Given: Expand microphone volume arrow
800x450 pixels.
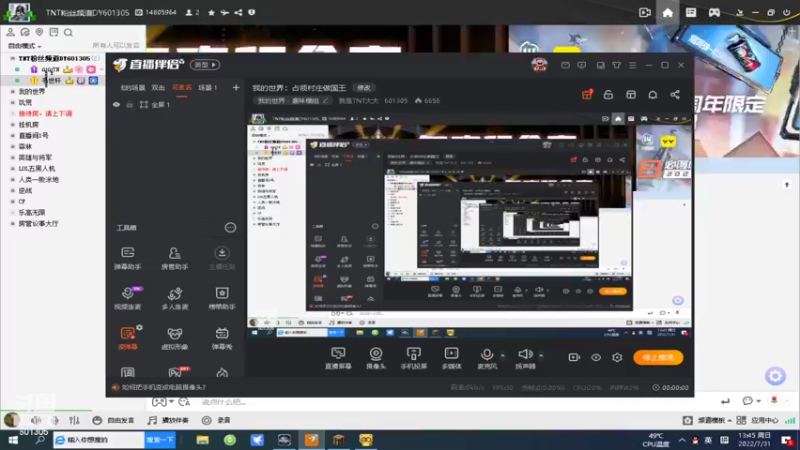Looking at the screenshot, I should 503,356.
